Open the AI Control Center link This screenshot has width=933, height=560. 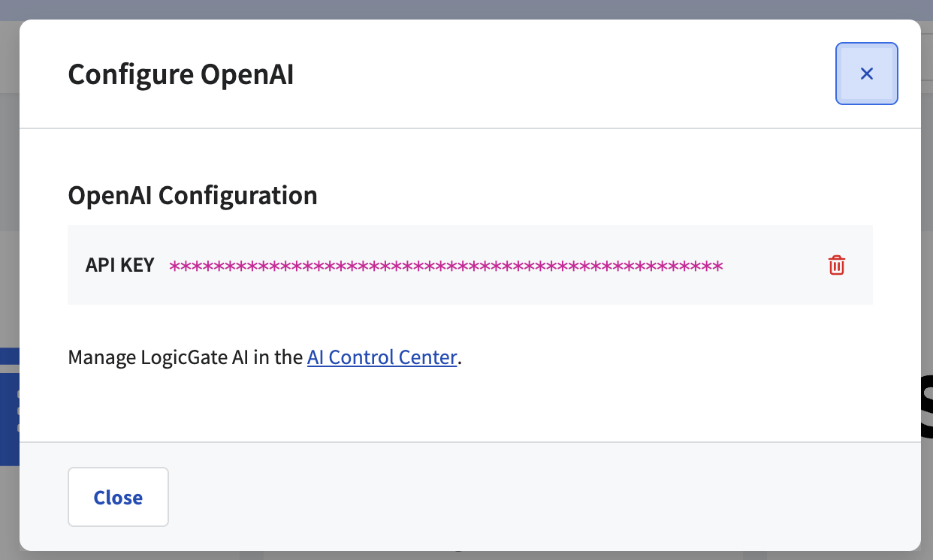coord(382,357)
